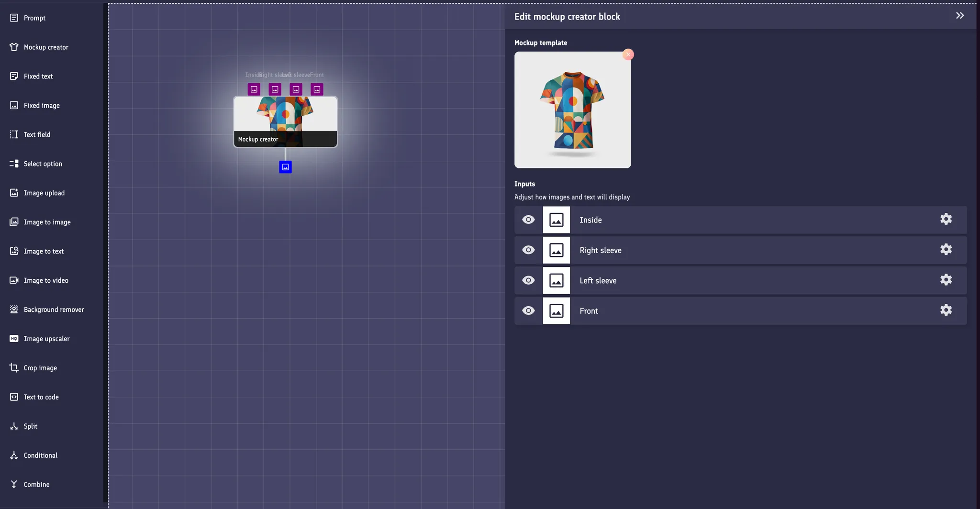The width and height of the screenshot is (980, 509).
Task: Select the Crop image tool icon
Action: pyautogui.click(x=14, y=368)
